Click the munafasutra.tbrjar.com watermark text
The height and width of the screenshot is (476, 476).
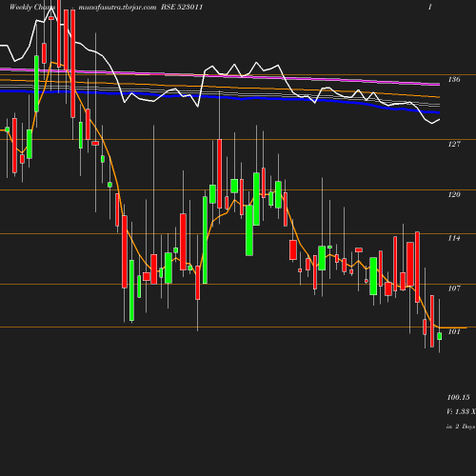(117, 8)
